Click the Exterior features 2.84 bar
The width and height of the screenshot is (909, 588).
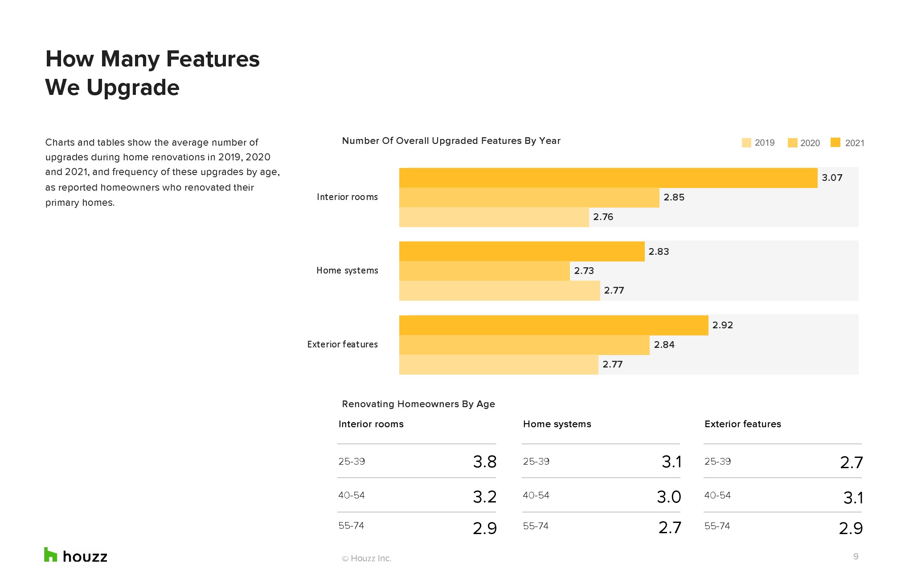tap(524, 345)
